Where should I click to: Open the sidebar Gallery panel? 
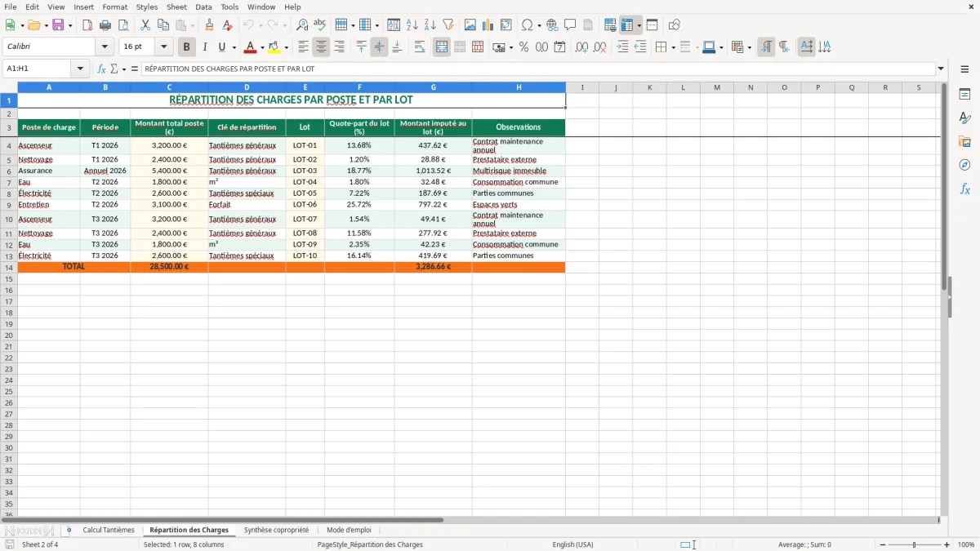click(x=964, y=141)
